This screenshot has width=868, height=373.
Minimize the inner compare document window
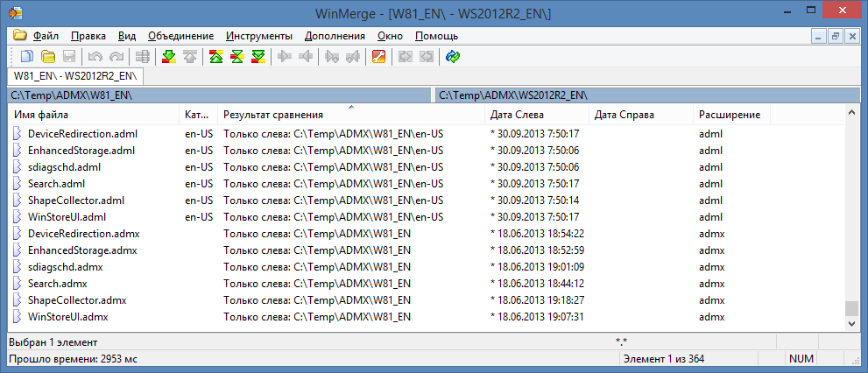819,37
